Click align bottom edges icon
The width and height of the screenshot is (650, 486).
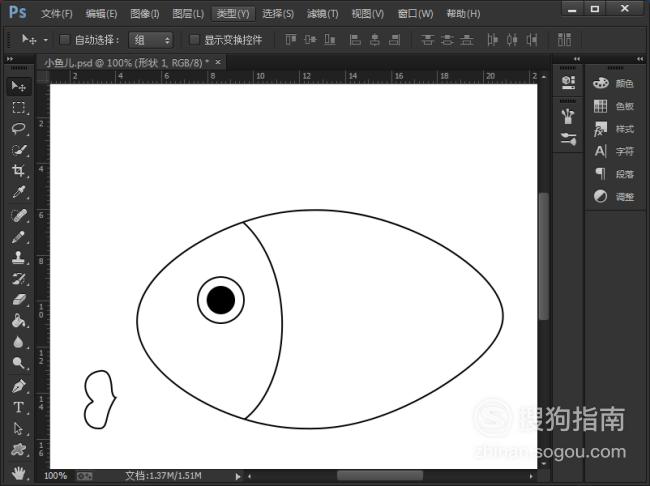click(330, 40)
